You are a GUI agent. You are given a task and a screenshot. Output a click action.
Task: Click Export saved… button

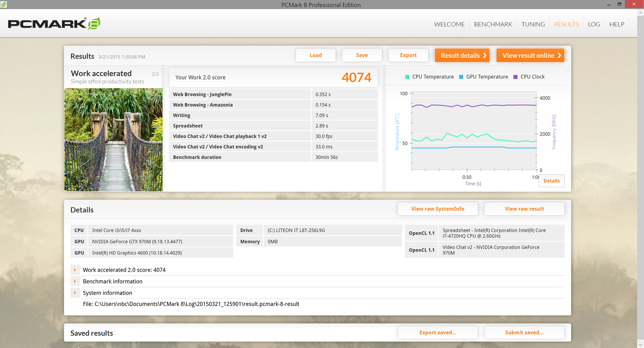(x=438, y=333)
